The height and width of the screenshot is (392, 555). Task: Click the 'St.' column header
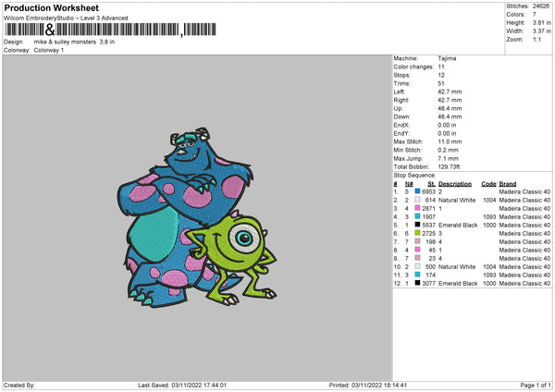pyautogui.click(x=431, y=184)
